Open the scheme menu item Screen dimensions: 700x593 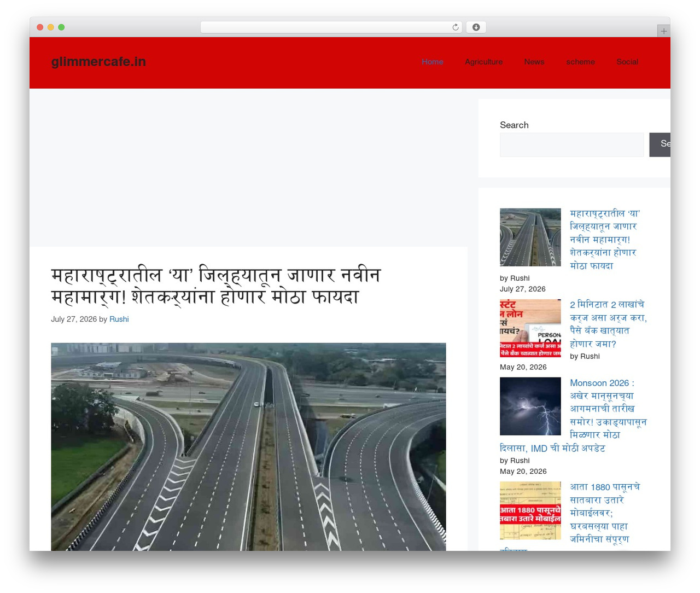(x=581, y=62)
